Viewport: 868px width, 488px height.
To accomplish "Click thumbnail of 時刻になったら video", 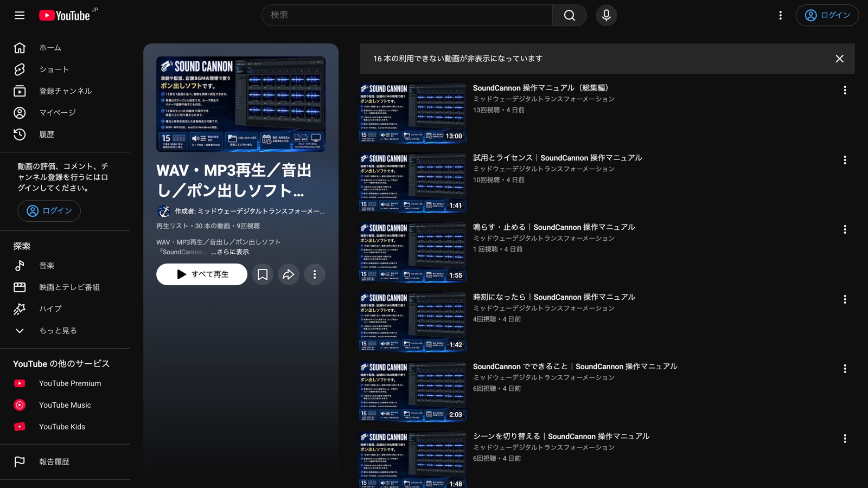I will 413,322.
